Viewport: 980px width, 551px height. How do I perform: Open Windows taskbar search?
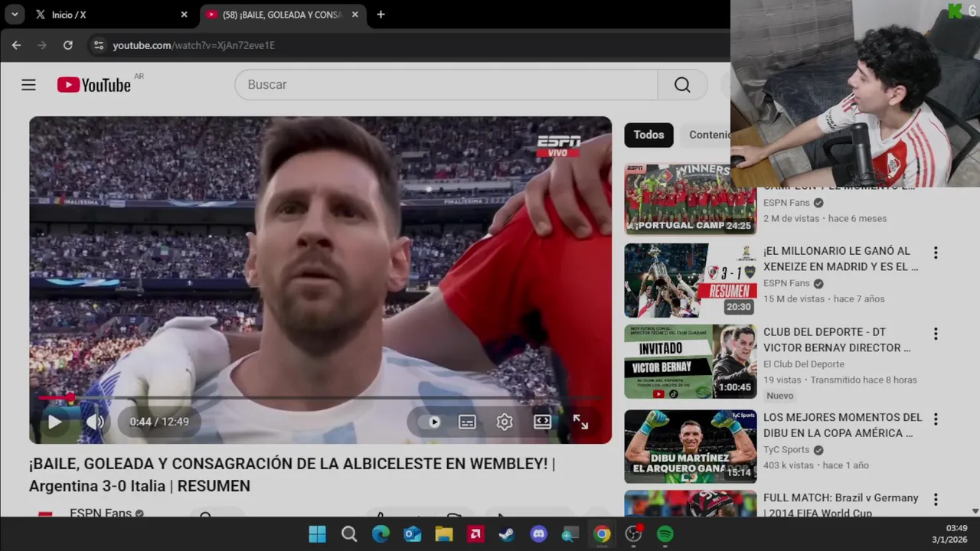tap(349, 534)
